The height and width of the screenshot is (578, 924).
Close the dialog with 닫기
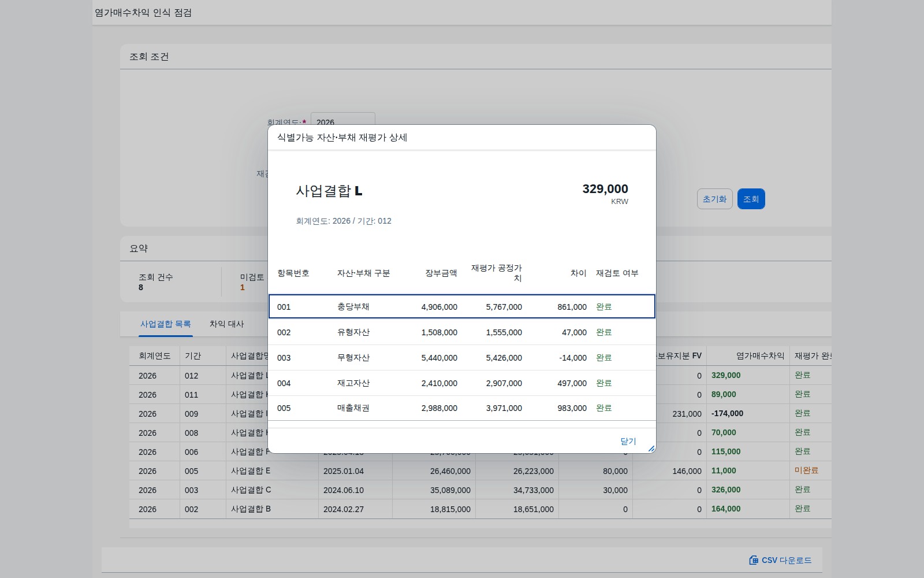pos(628,441)
